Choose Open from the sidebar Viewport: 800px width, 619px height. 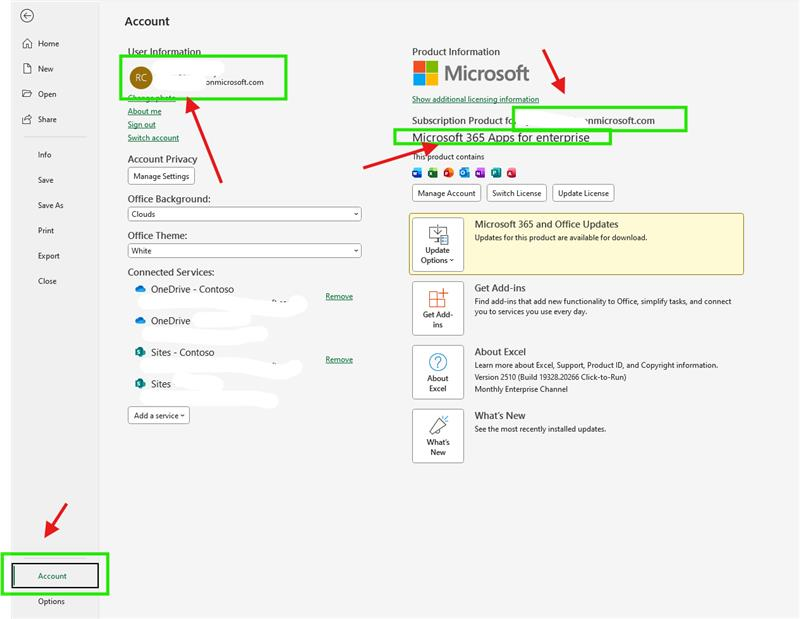click(40, 94)
